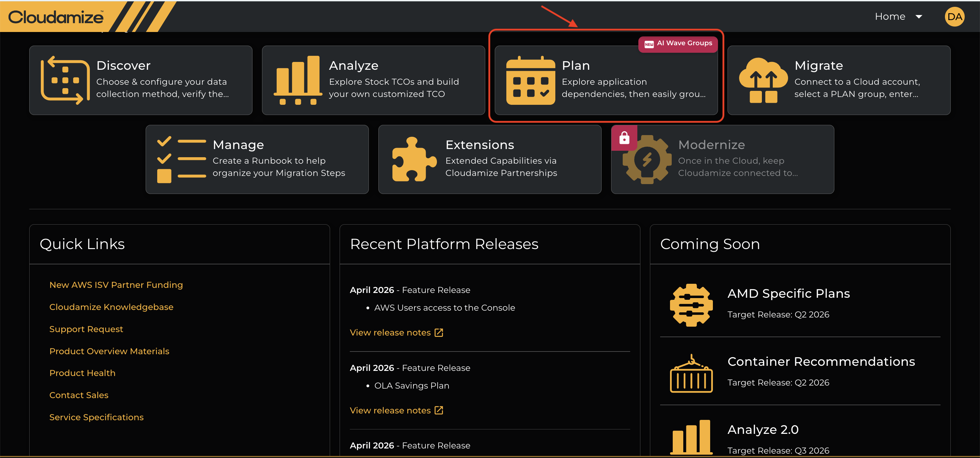Click the Recent Platform Releases heading
Screen dimensions: 980x458
(x=444, y=244)
